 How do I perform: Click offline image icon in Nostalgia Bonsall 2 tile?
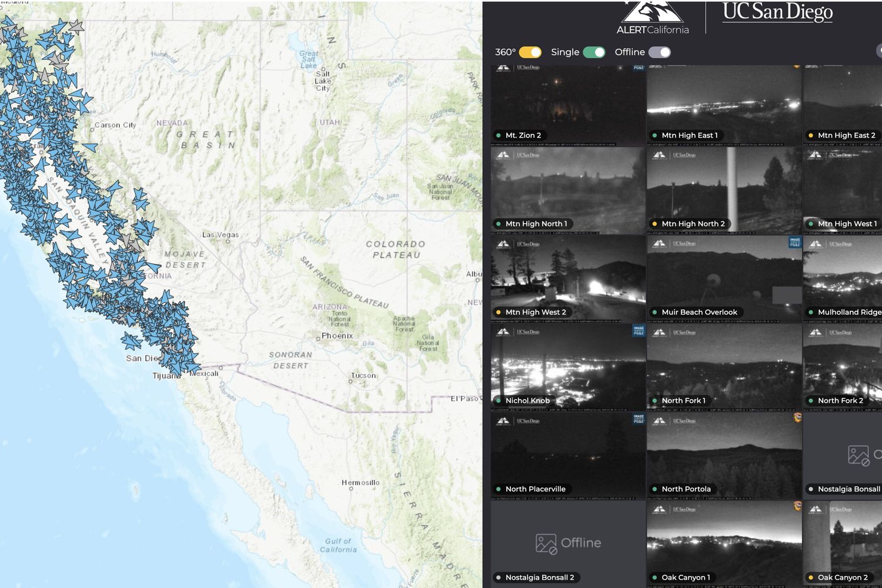coord(546,543)
